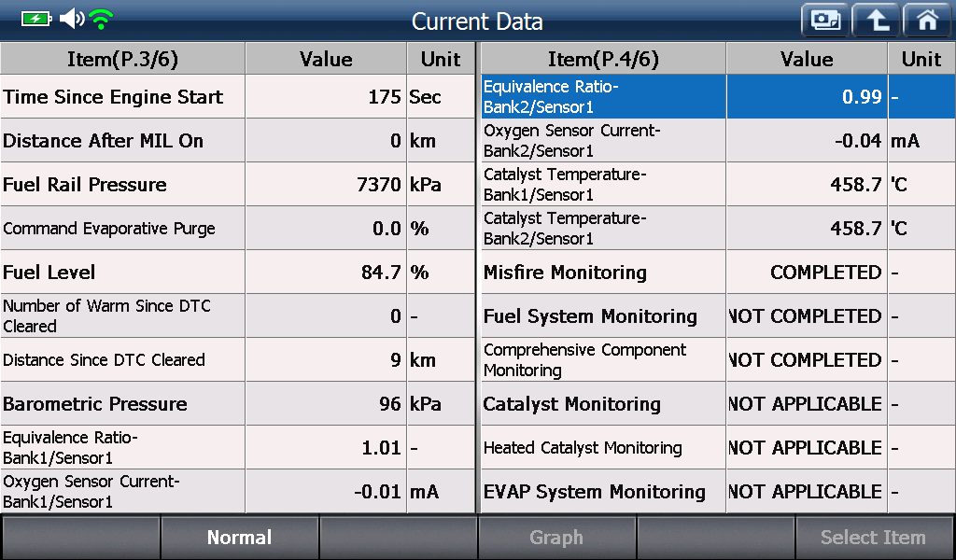
Task: Open the Graph view button
Action: click(x=556, y=537)
